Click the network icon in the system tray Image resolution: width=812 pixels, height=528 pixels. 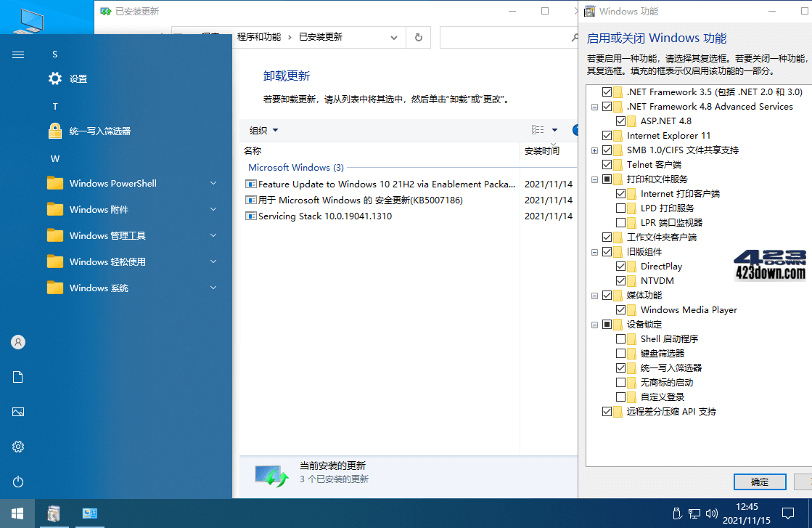click(694, 513)
